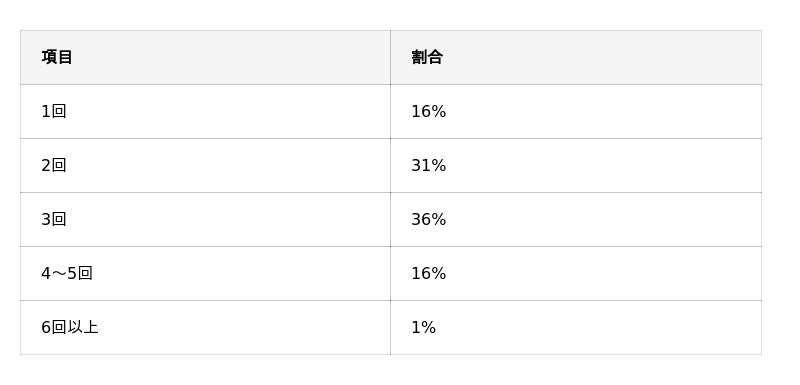Click the 31% value cell
The image size is (800, 385).
click(576, 165)
